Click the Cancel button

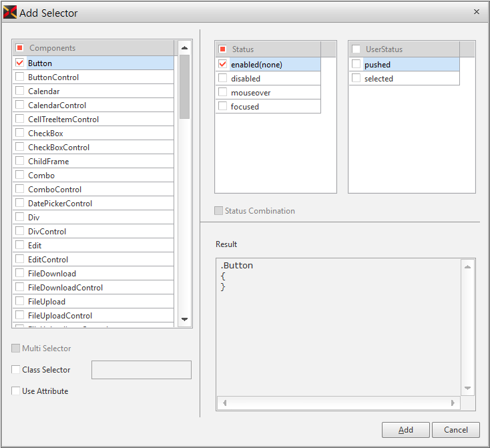pos(455,430)
